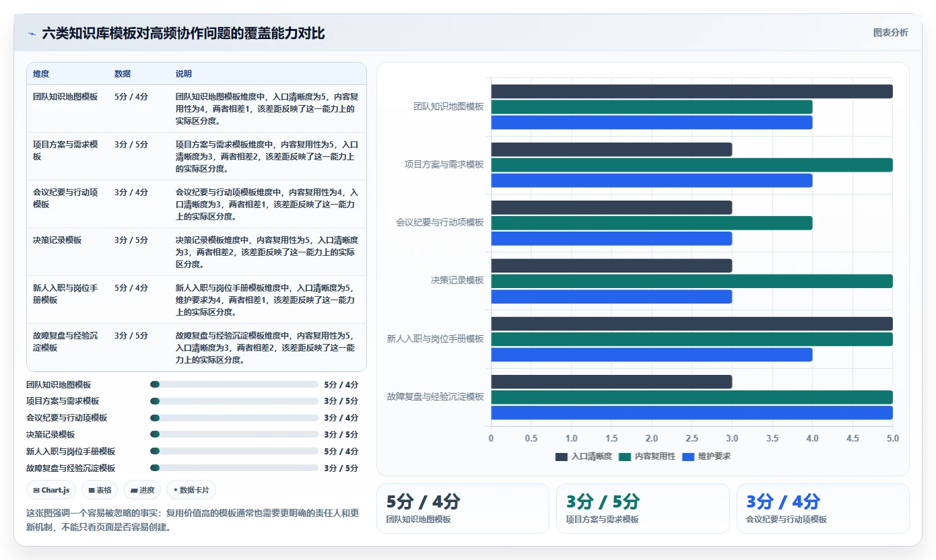This screenshot has width=936, height=560.
Task: Toggle the 维护要求 legend item
Action: [x=706, y=456]
